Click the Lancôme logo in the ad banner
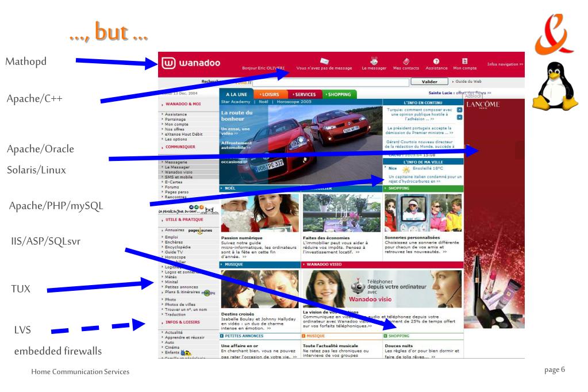 483,105
